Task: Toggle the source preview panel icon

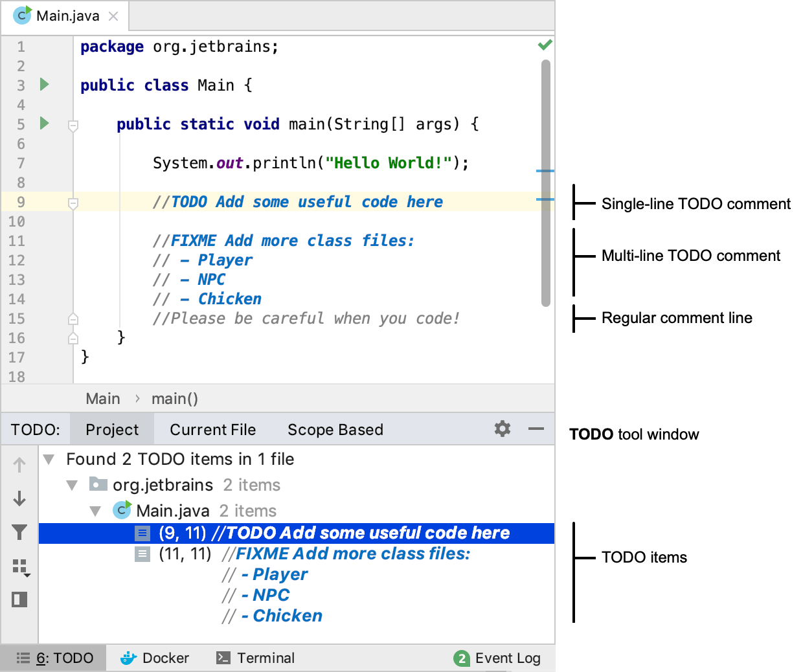Action: (19, 599)
